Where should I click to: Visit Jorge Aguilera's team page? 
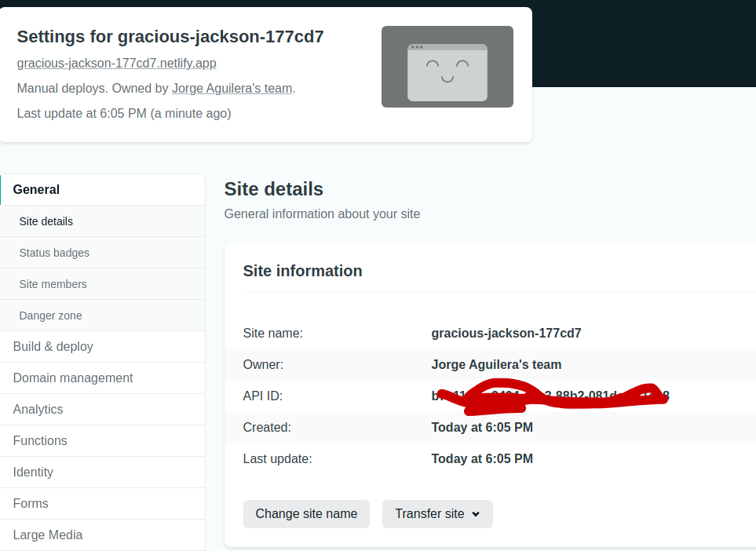231,88
